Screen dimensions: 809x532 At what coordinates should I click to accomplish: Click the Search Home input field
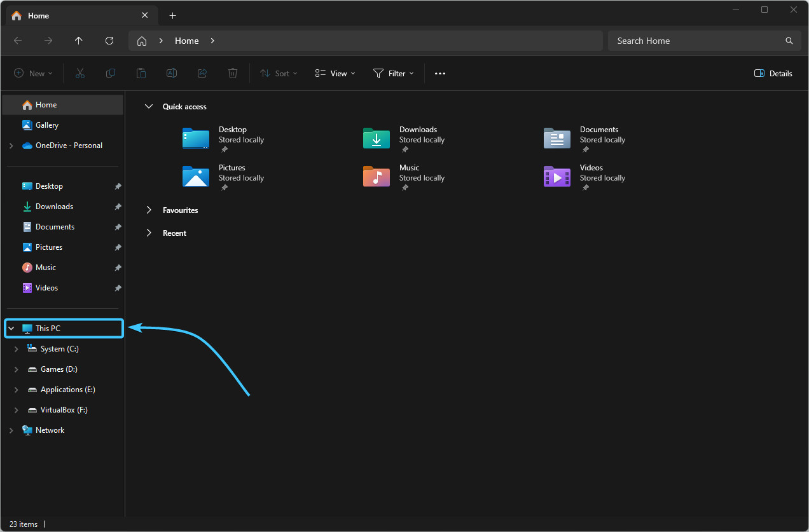696,41
